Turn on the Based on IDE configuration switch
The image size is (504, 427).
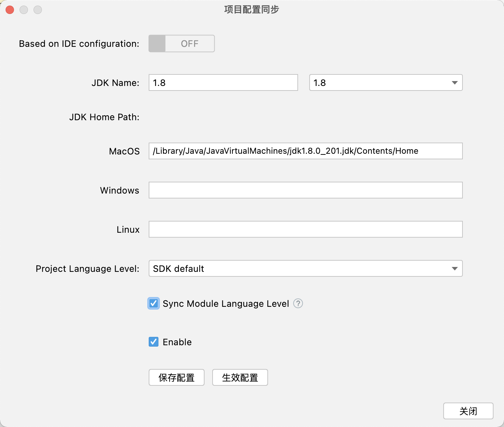click(x=181, y=43)
